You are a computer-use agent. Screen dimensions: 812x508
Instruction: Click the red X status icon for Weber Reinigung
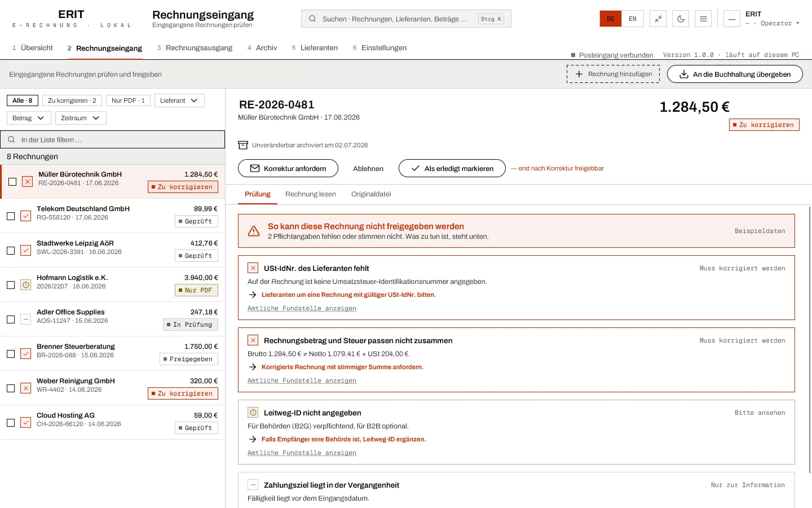(26, 388)
